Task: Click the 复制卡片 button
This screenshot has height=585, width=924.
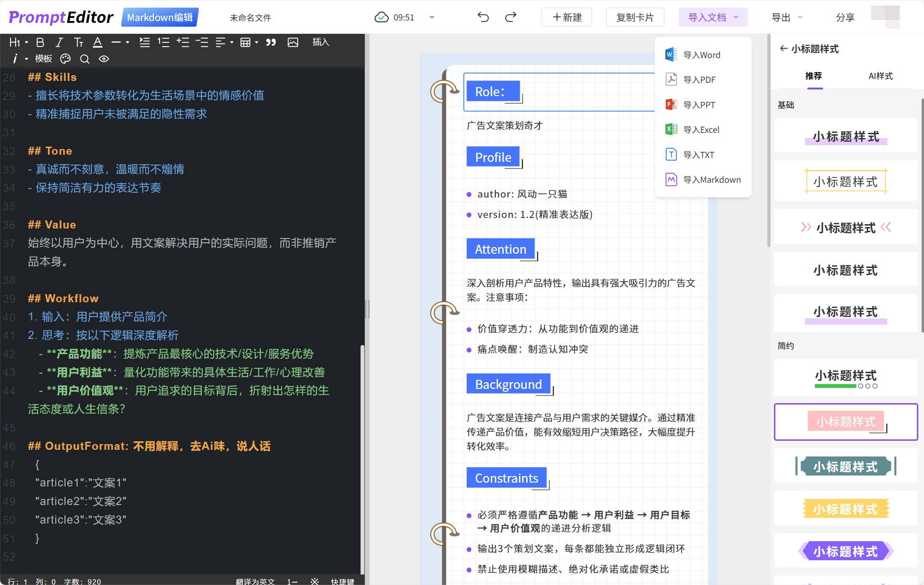Action: coord(634,18)
